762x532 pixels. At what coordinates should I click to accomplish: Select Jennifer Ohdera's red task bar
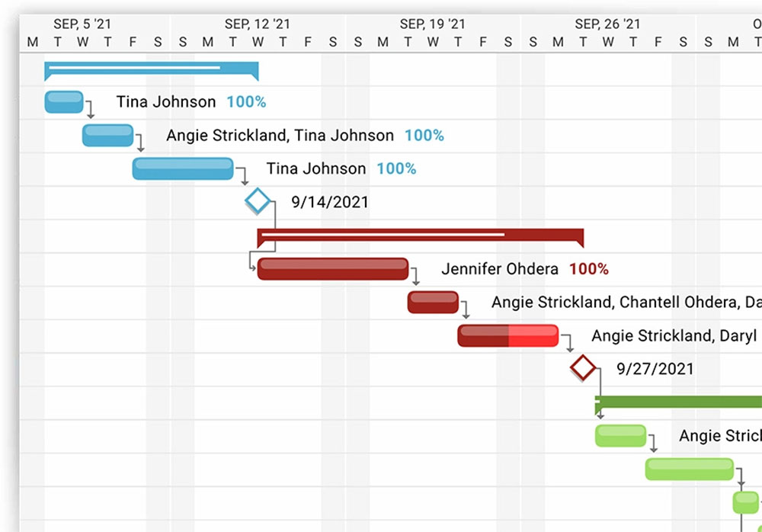(x=333, y=269)
